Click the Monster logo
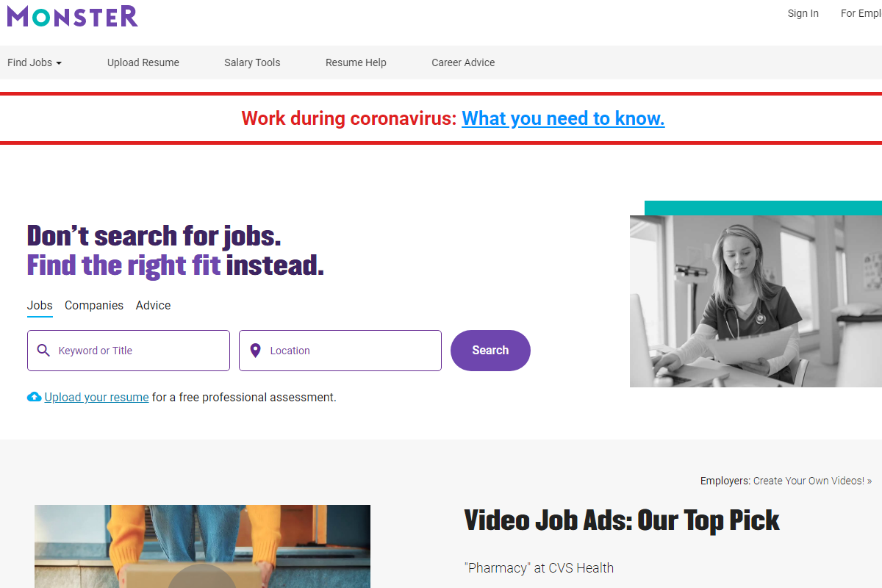 coord(72,15)
